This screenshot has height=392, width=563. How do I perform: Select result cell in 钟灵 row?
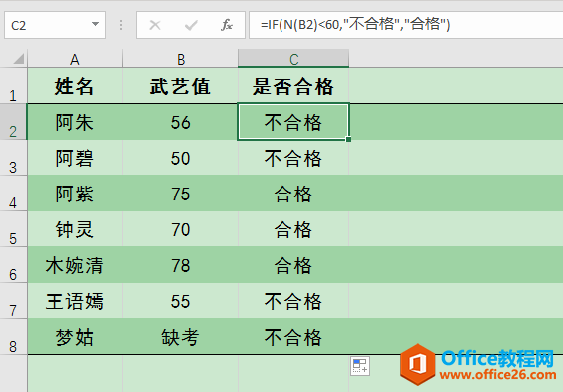click(x=293, y=229)
